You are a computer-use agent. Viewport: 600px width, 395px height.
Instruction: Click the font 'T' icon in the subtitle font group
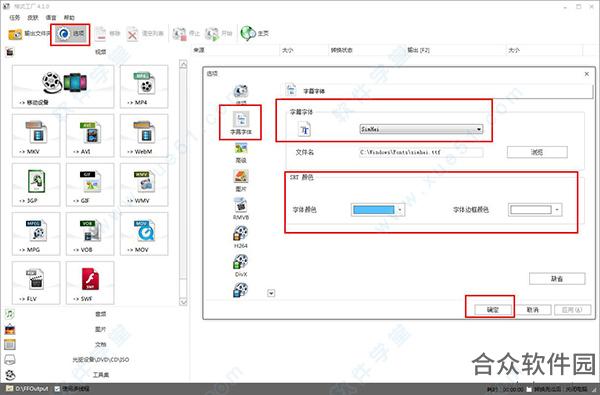coord(305,129)
